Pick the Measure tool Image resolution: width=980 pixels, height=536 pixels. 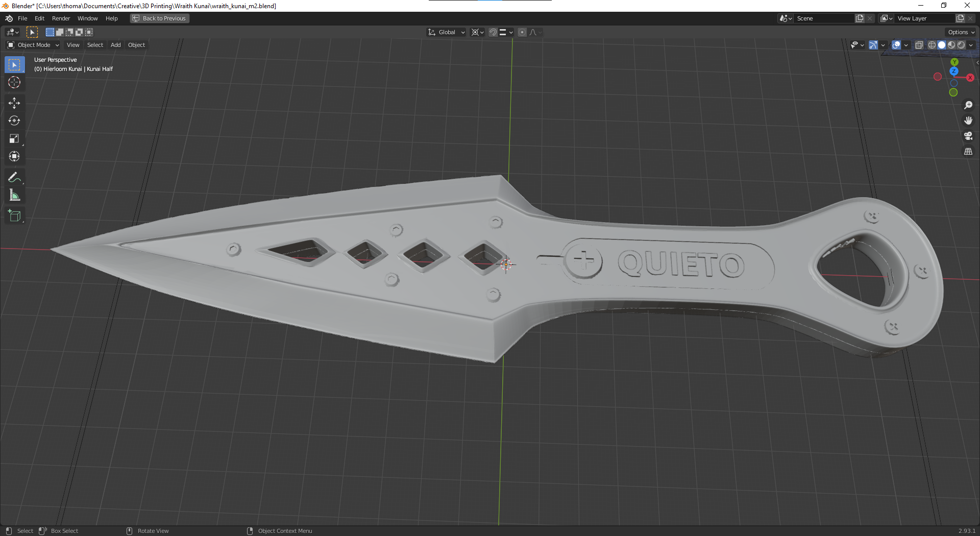(x=14, y=194)
